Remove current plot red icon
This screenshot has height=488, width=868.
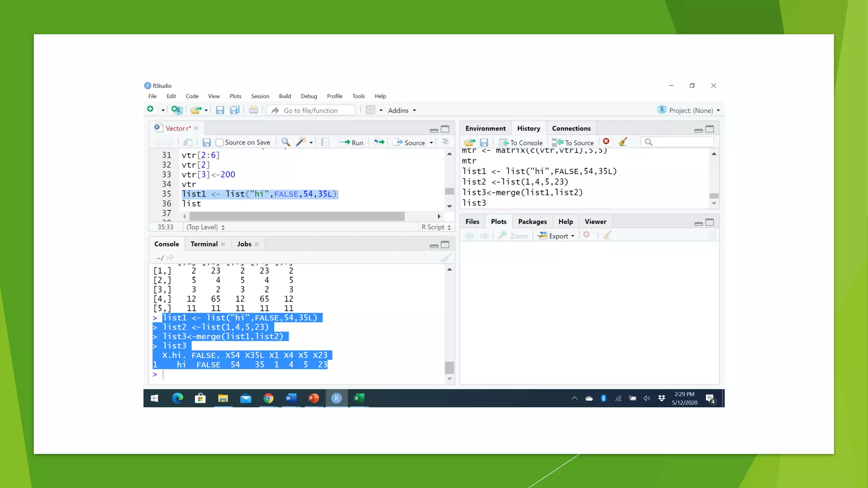pos(587,235)
